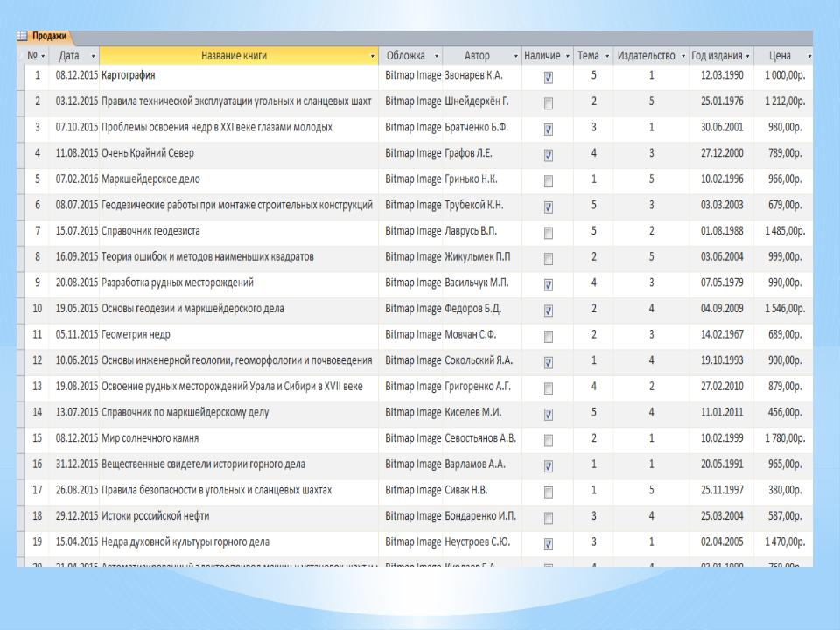Open the № column filter dropdown
The image size is (840, 630).
[43, 56]
